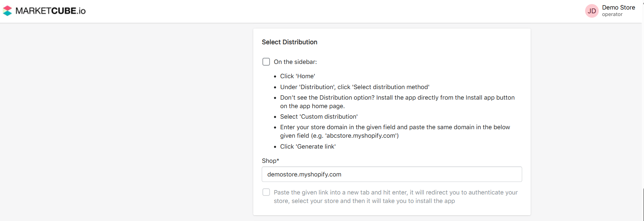The width and height of the screenshot is (644, 221).
Task: Click the Marketcube cube logo icon
Action: [x=7, y=11]
